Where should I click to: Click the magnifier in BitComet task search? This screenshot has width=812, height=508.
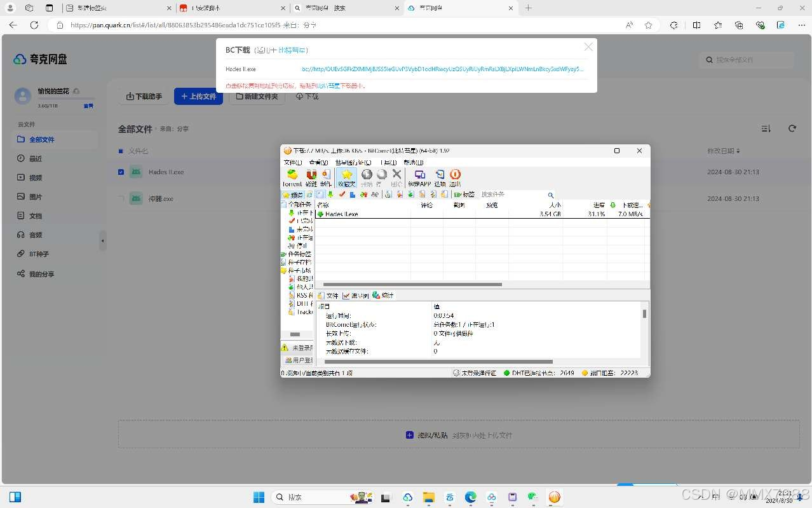click(x=550, y=195)
